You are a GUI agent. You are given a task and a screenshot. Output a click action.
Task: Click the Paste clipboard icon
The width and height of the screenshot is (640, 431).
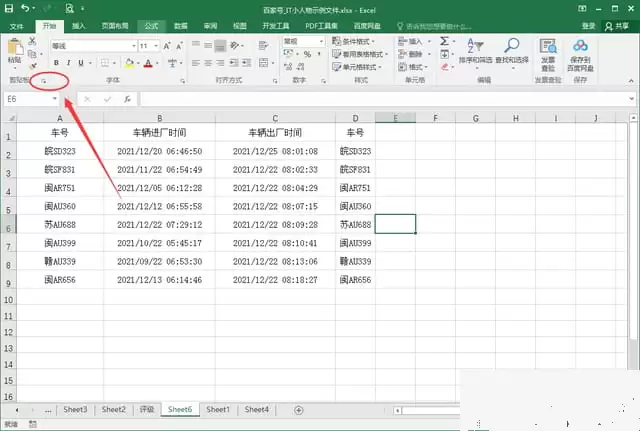15,48
